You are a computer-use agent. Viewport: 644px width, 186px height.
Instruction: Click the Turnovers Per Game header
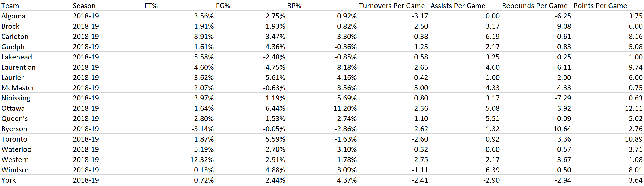point(392,6)
